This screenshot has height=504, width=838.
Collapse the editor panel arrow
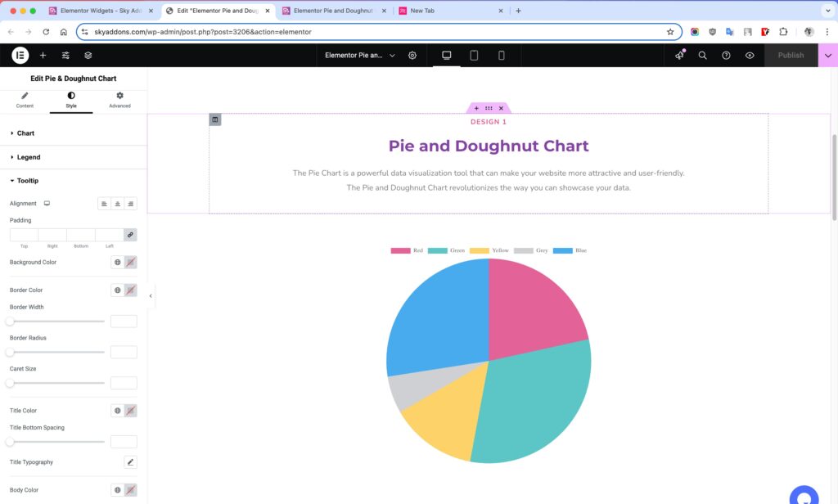[151, 295]
